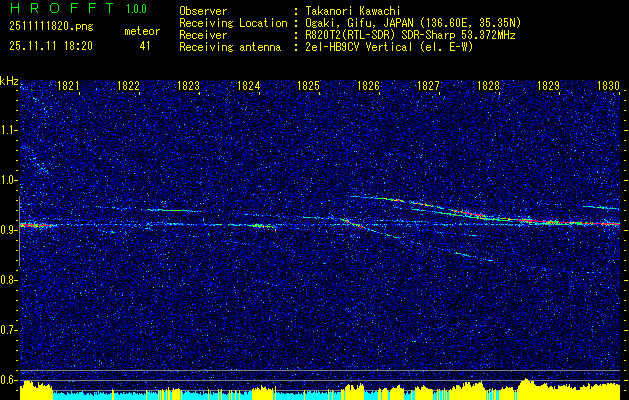629x400 pixels.
Task: Click the Receiver field label
Action: 203,35
